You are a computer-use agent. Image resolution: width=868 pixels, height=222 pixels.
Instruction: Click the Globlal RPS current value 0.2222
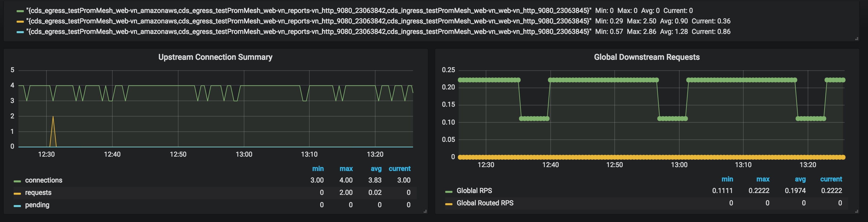pyautogui.click(x=832, y=191)
